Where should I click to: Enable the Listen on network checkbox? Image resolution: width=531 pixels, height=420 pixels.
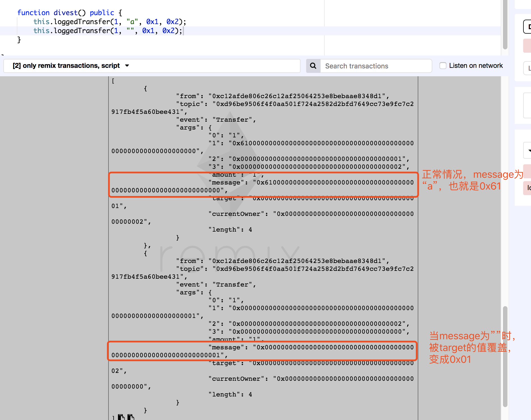point(443,66)
